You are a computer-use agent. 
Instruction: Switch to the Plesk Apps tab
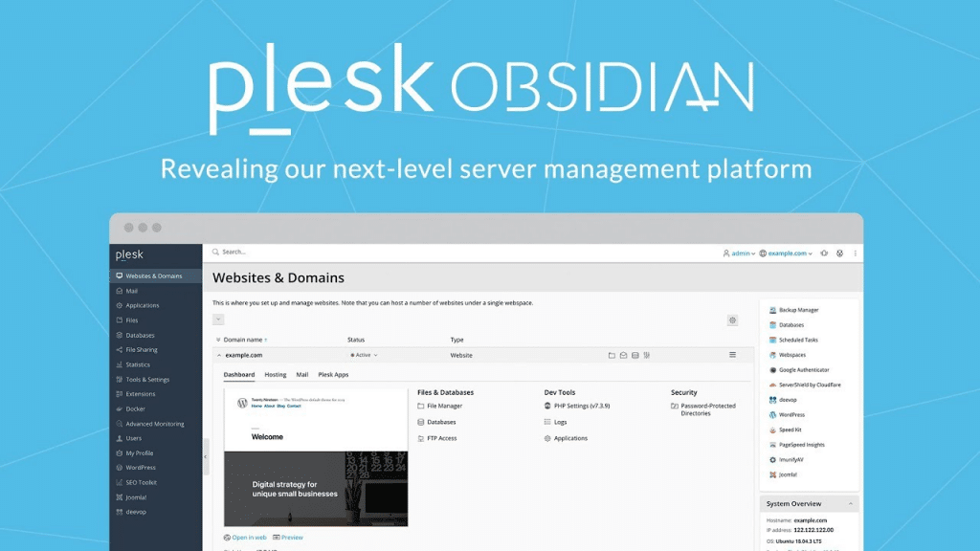click(333, 375)
